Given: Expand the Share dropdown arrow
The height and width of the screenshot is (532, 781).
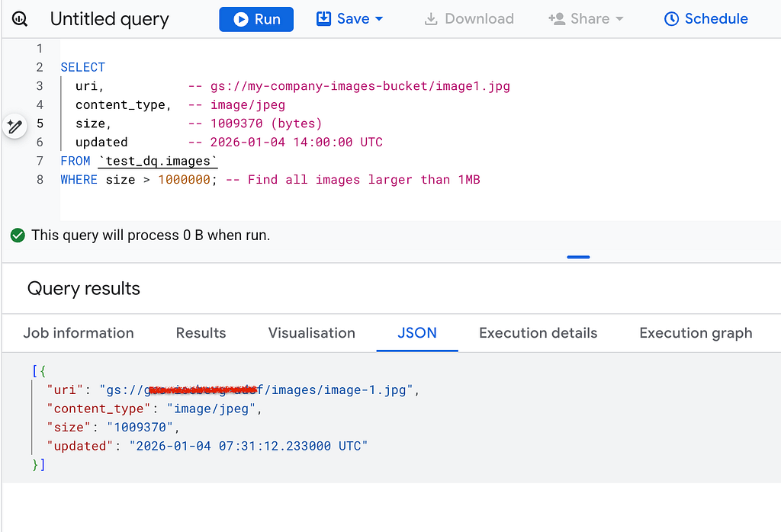Looking at the screenshot, I should tap(619, 19).
